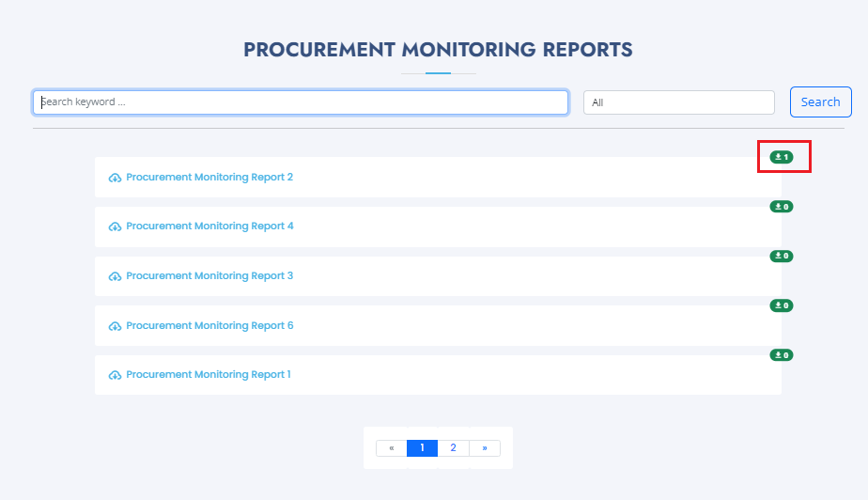Focus the Search keyword input field
The image size is (868, 500).
click(301, 102)
